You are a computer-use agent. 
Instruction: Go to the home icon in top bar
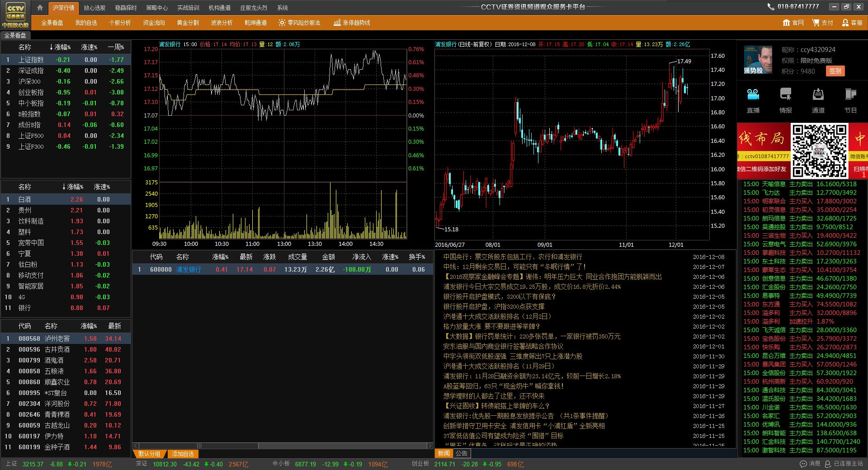pyautogui.click(x=40, y=8)
